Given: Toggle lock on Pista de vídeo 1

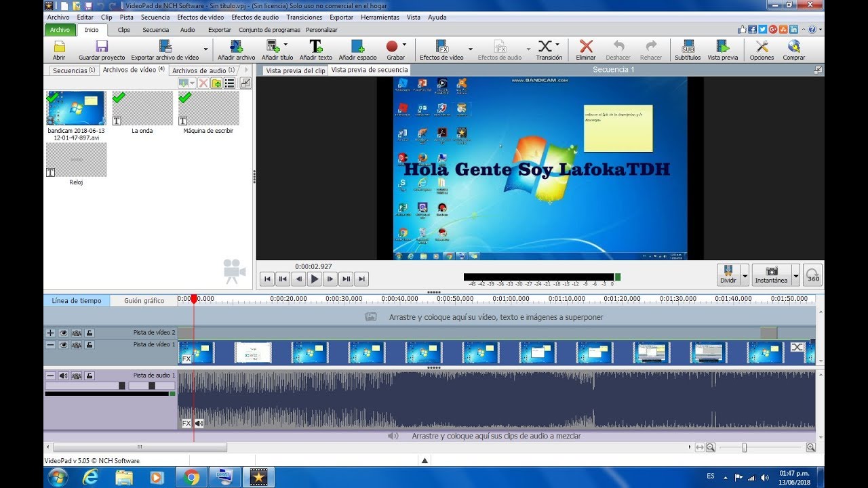Looking at the screenshot, I should 90,345.
